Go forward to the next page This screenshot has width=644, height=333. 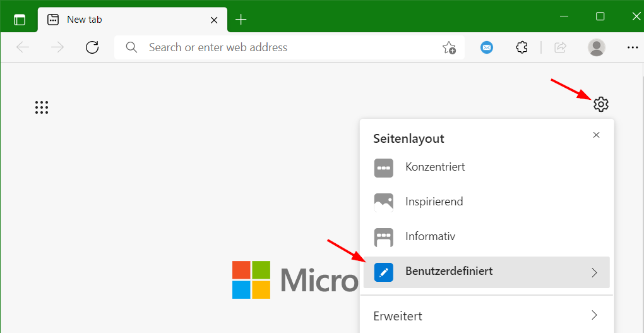pyautogui.click(x=57, y=47)
